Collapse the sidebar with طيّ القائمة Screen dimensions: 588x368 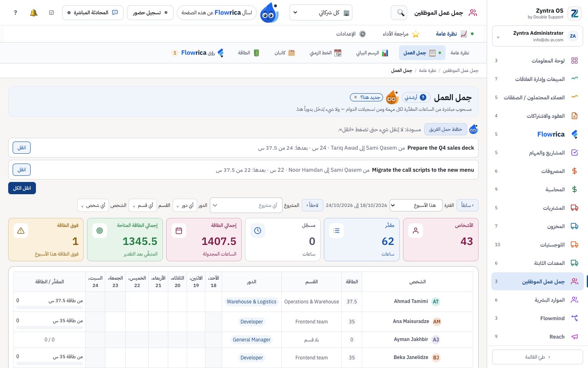pos(537,357)
